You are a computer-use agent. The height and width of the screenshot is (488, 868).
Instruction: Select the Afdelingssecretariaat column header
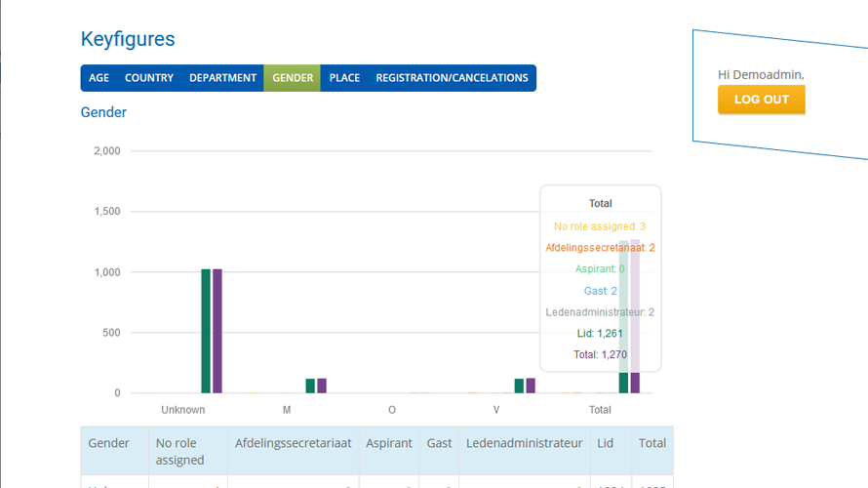pos(293,443)
